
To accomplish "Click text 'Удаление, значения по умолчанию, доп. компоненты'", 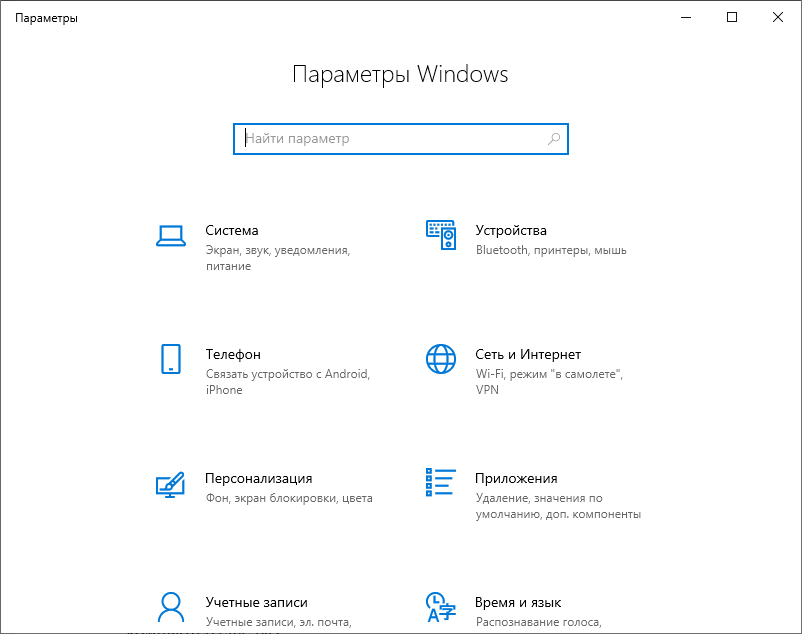I will point(558,506).
